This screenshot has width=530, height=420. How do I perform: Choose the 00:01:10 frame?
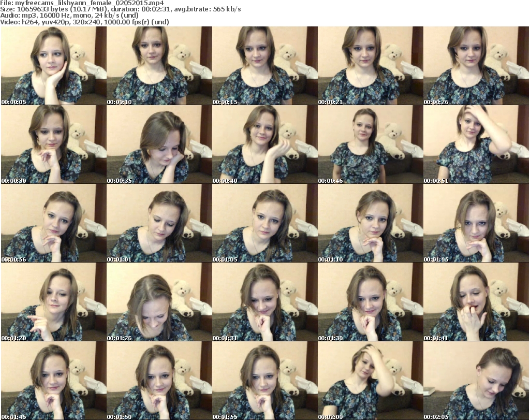point(371,223)
